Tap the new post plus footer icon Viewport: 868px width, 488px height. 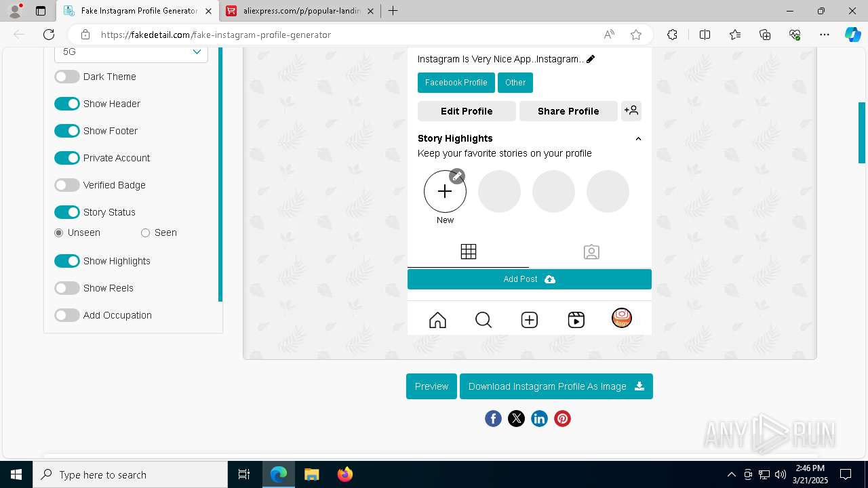click(530, 320)
